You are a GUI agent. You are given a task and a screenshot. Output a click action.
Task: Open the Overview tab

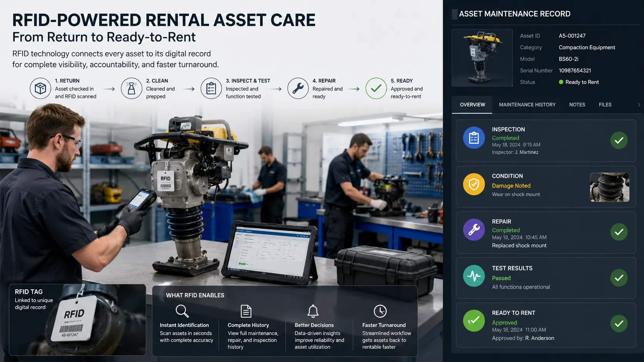(472, 105)
